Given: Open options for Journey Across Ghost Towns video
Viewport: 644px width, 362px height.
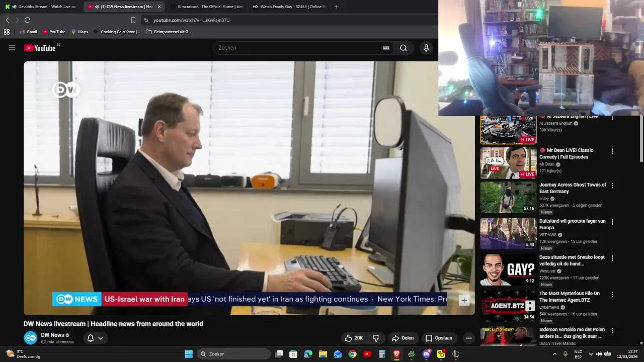Looking at the screenshot, I should tap(612, 186).
